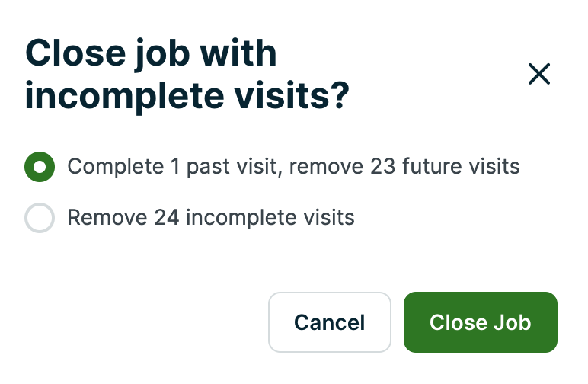The width and height of the screenshot is (588, 384).
Task: Click the filled green radio circle
Action: point(40,166)
